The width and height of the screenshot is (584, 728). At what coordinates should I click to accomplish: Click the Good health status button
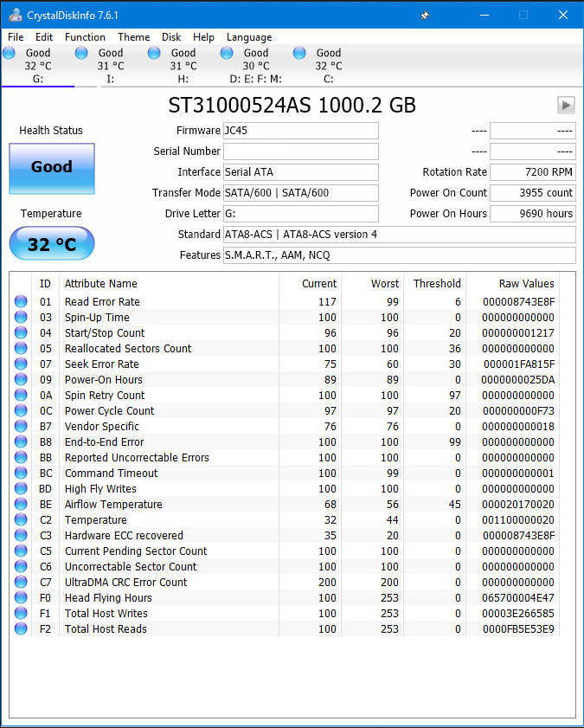pyautogui.click(x=52, y=169)
